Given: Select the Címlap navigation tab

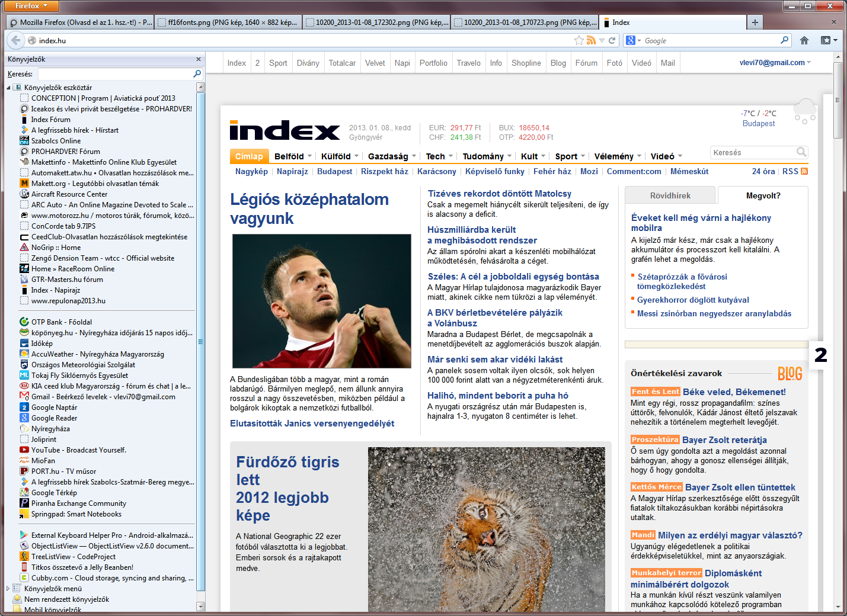Looking at the screenshot, I should [249, 156].
